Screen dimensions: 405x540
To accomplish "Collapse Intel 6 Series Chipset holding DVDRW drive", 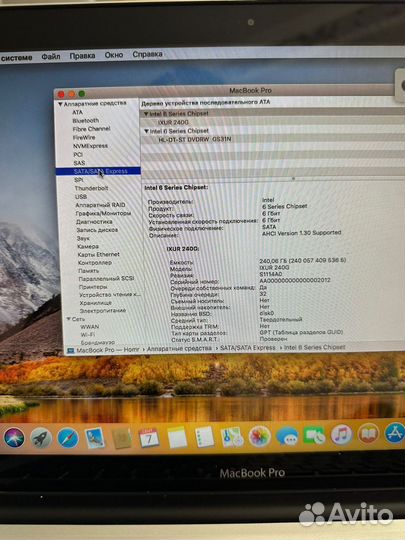I will pos(146,131).
